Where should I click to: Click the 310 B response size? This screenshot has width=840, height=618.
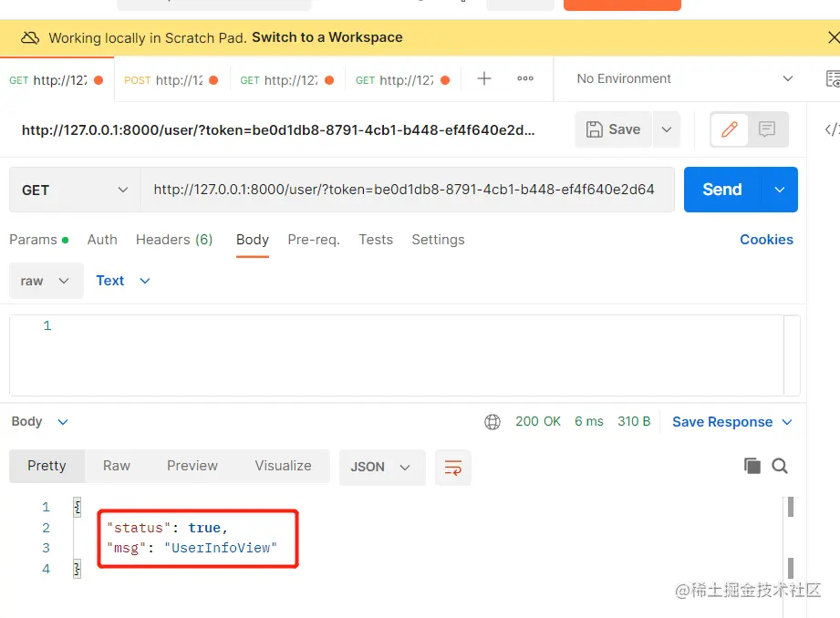(634, 421)
